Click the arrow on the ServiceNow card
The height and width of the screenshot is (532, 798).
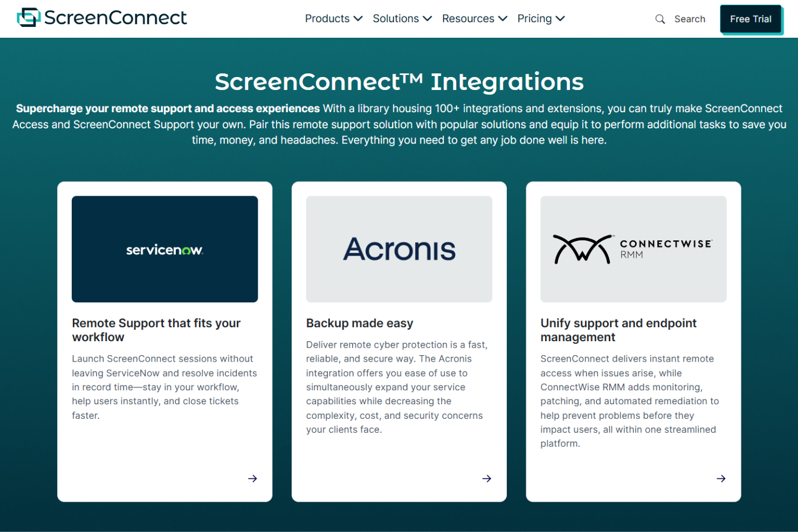click(252, 478)
